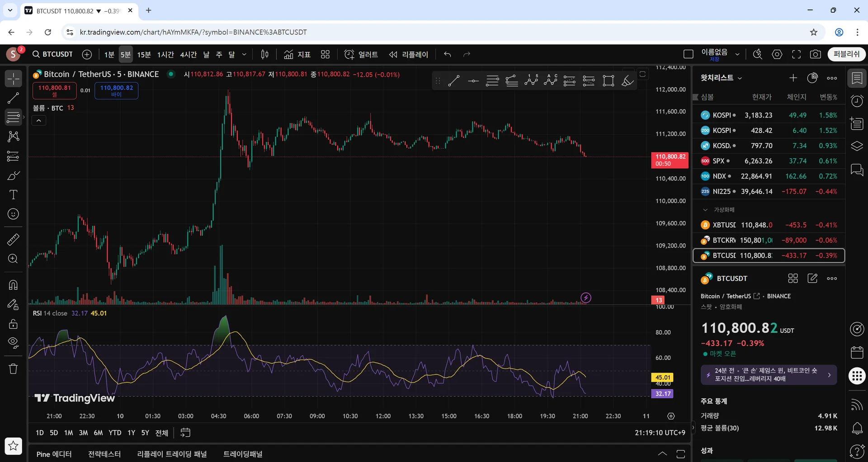
Task: Select the crosshair cursor tool
Action: pos(14,79)
